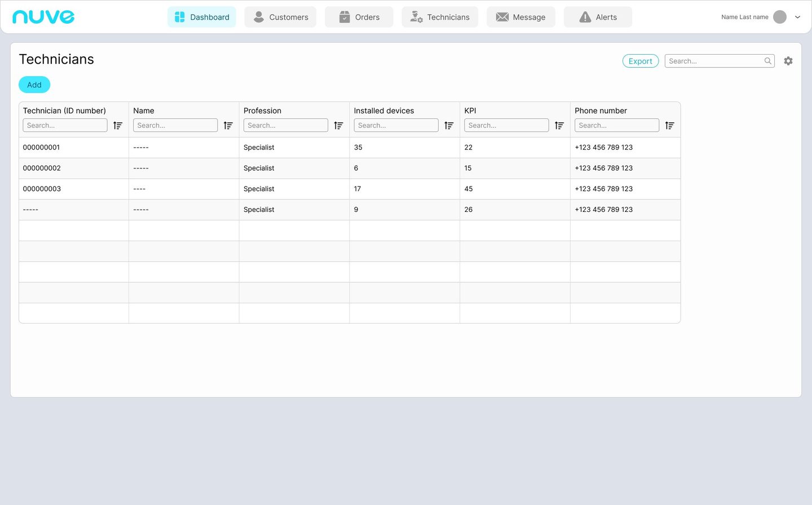Image resolution: width=812 pixels, height=505 pixels.
Task: Export the technicians table
Action: (x=641, y=61)
